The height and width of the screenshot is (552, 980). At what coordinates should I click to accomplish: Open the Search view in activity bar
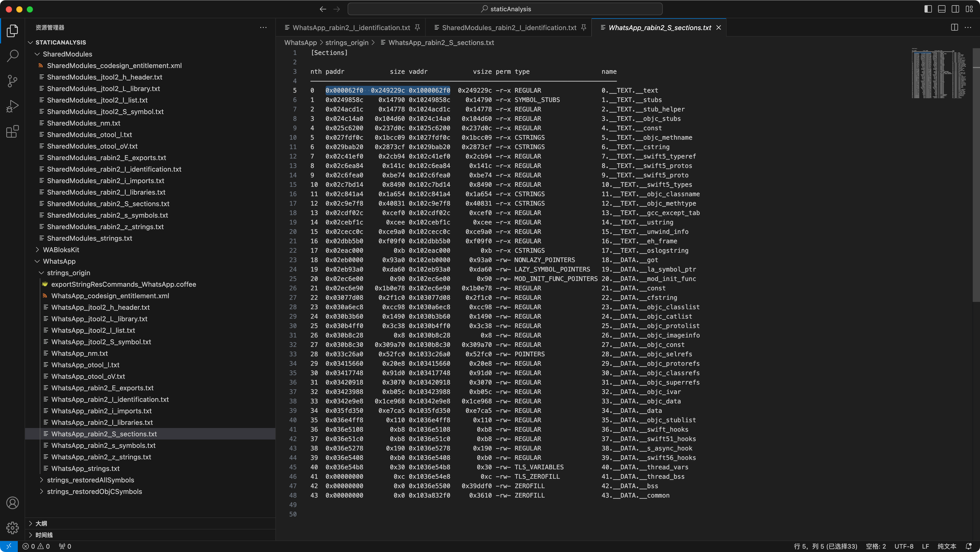12,56
